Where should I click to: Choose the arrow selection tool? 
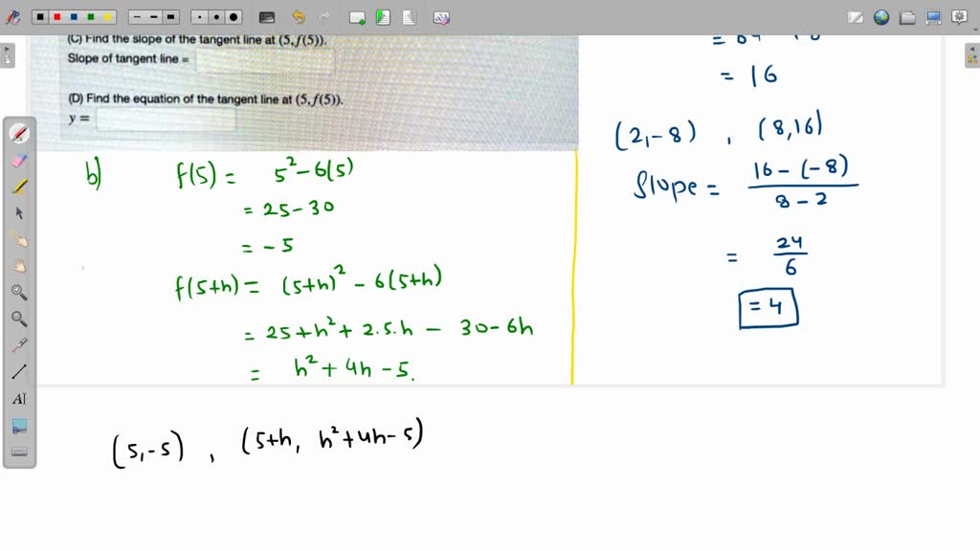pyautogui.click(x=19, y=214)
